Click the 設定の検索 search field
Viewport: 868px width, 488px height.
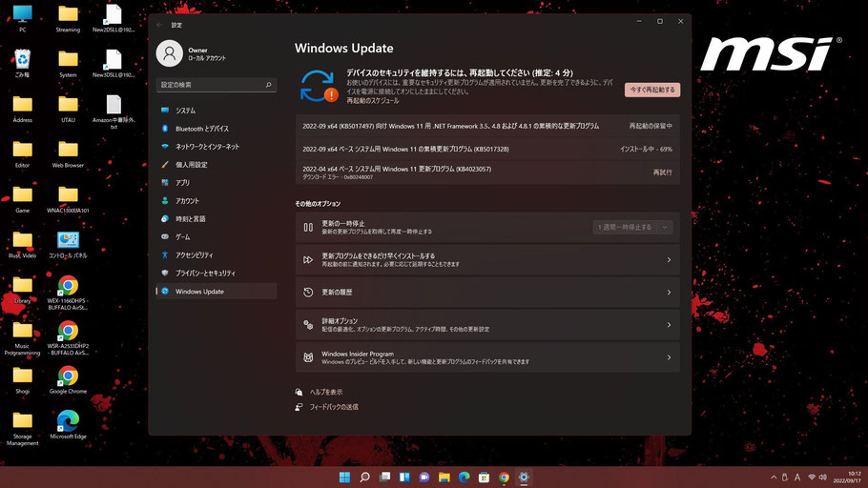[217, 85]
